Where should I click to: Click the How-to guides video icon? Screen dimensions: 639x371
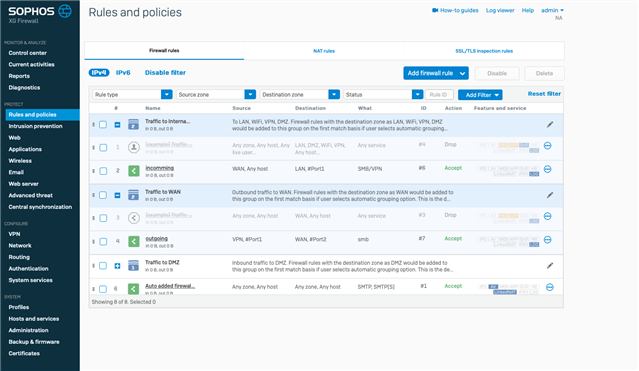[435, 10]
